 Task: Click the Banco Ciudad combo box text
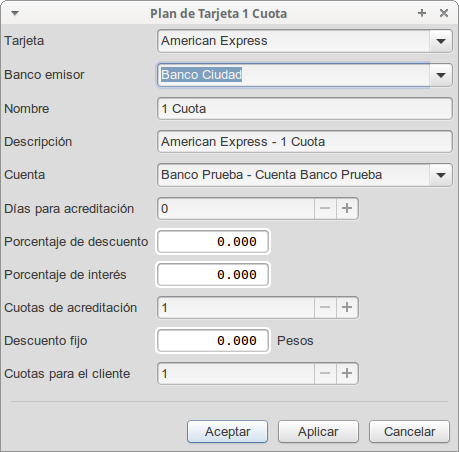201,75
